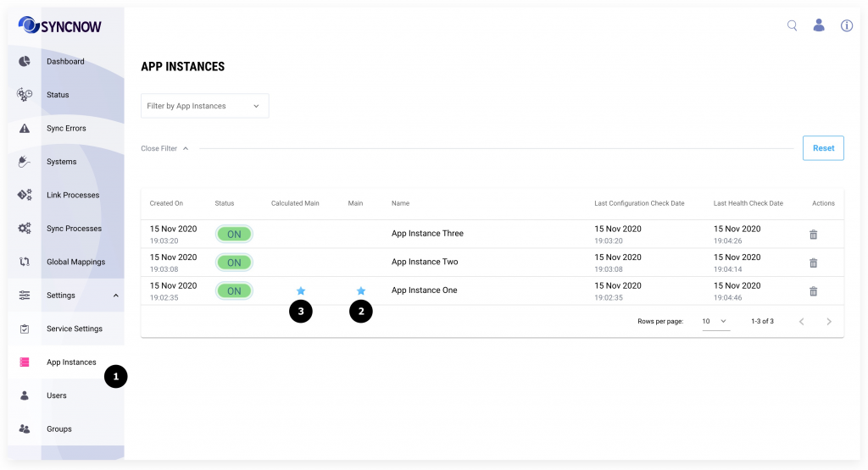The width and height of the screenshot is (868, 470).
Task: Select Groups submenu item
Action: pos(59,429)
